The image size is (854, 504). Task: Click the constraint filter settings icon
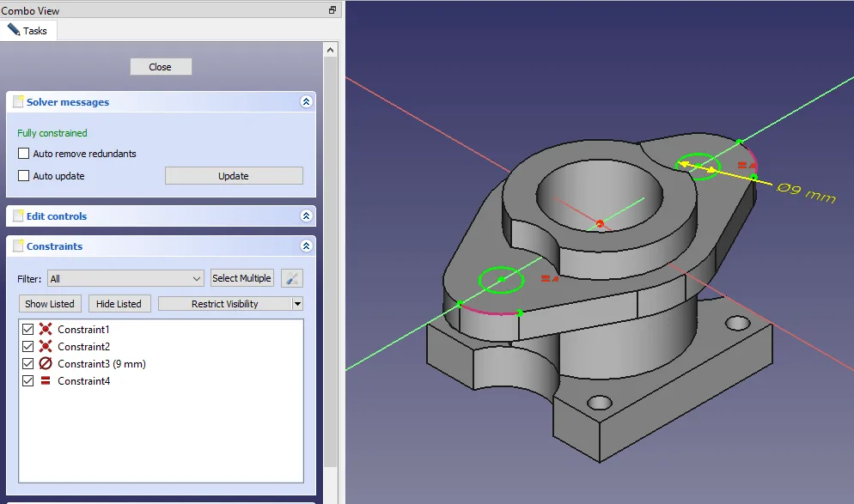point(292,278)
